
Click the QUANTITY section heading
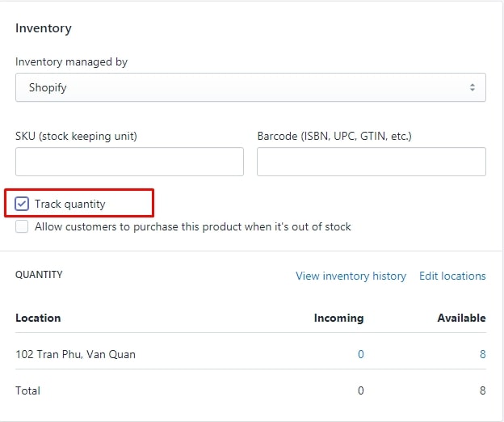(x=39, y=275)
